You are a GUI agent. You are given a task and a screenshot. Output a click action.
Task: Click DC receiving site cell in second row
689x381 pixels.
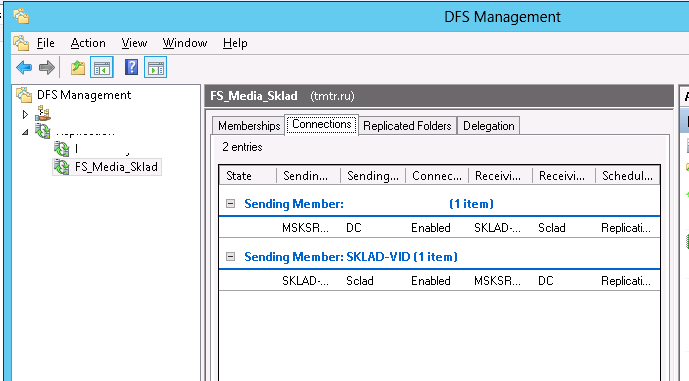pyautogui.click(x=545, y=281)
